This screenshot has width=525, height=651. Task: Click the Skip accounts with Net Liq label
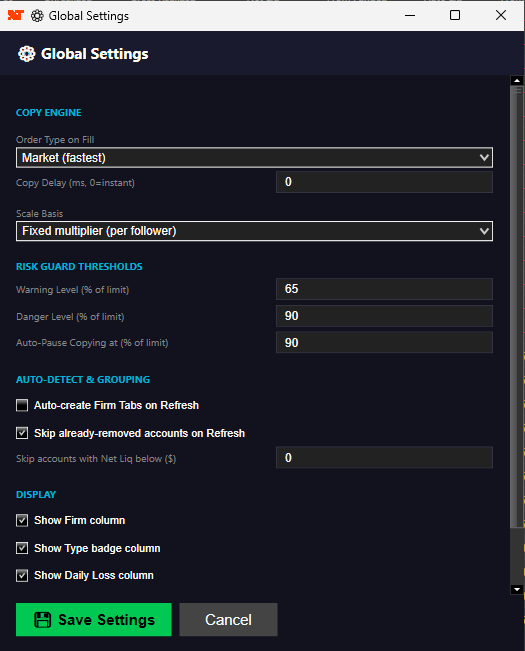click(96, 459)
